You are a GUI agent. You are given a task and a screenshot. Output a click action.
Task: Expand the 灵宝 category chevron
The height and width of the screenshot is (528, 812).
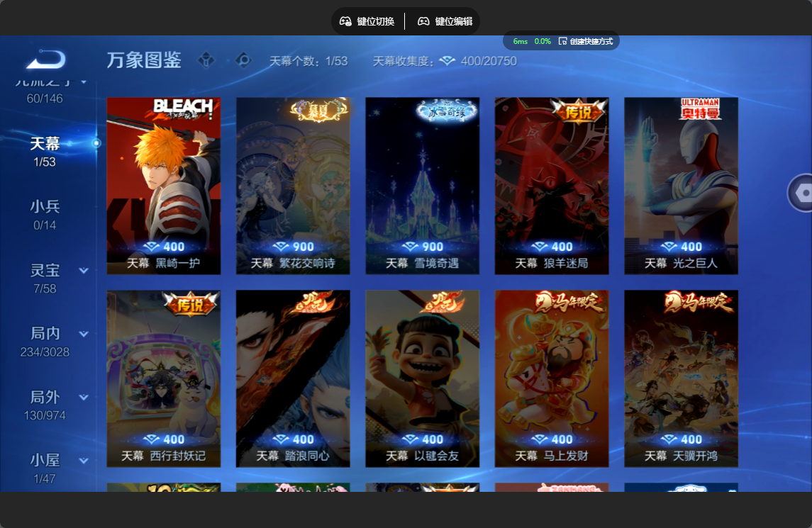pyautogui.click(x=84, y=271)
